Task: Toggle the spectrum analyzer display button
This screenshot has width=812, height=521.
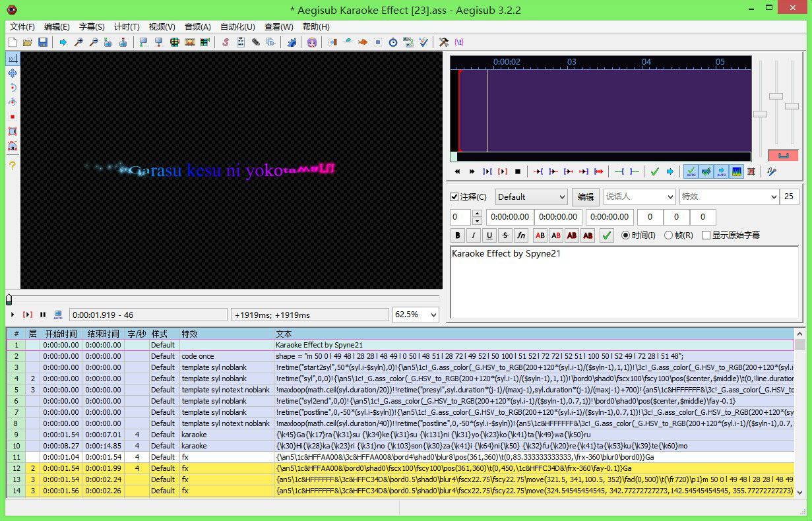Action: coord(737,171)
